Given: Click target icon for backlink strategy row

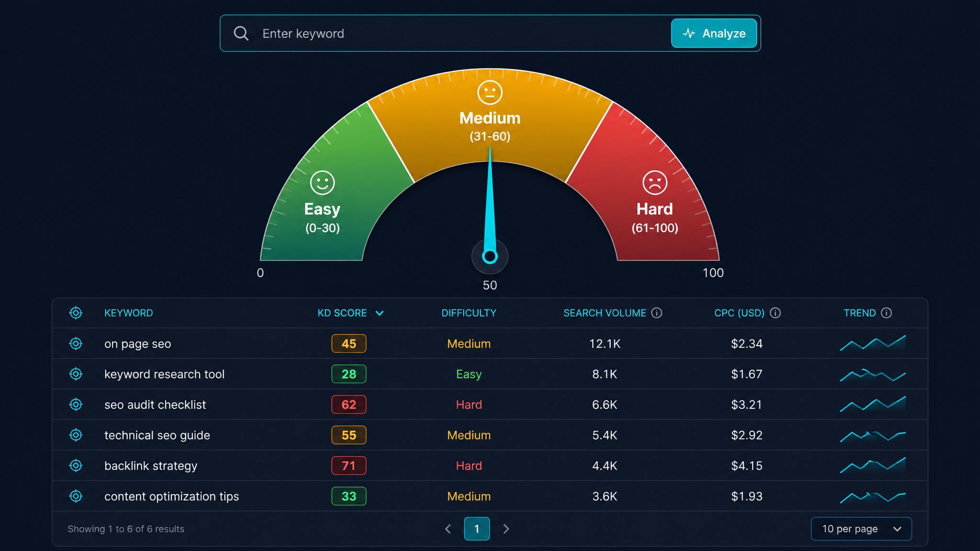Looking at the screenshot, I should 76,465.
